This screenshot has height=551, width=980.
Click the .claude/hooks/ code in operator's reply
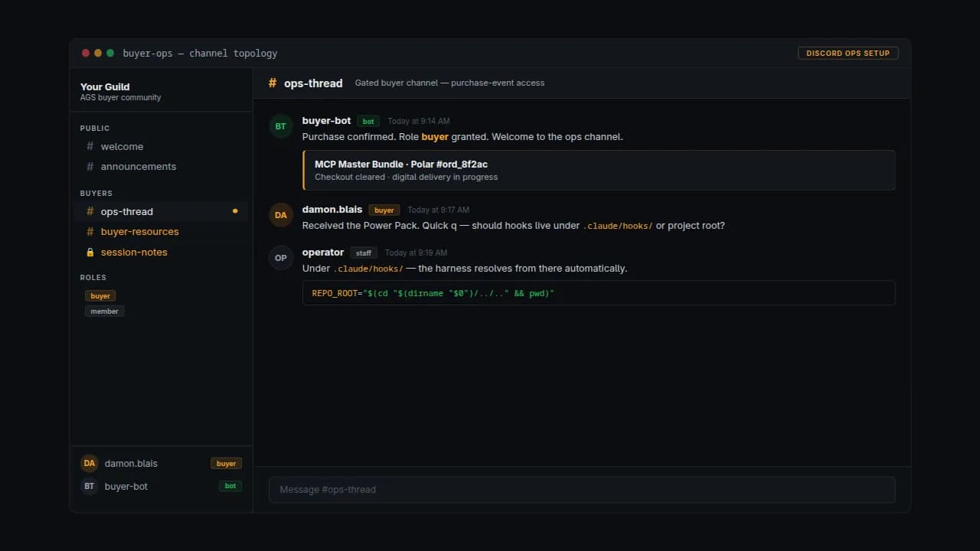[x=368, y=269]
